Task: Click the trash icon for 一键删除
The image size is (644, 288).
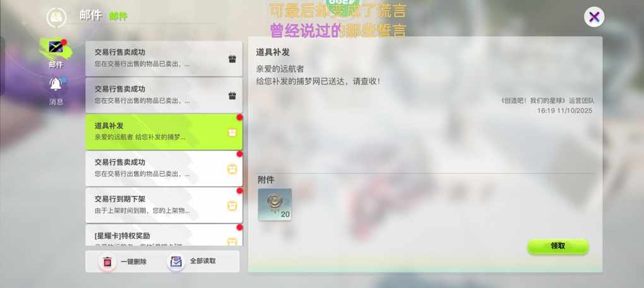Action: (107, 261)
